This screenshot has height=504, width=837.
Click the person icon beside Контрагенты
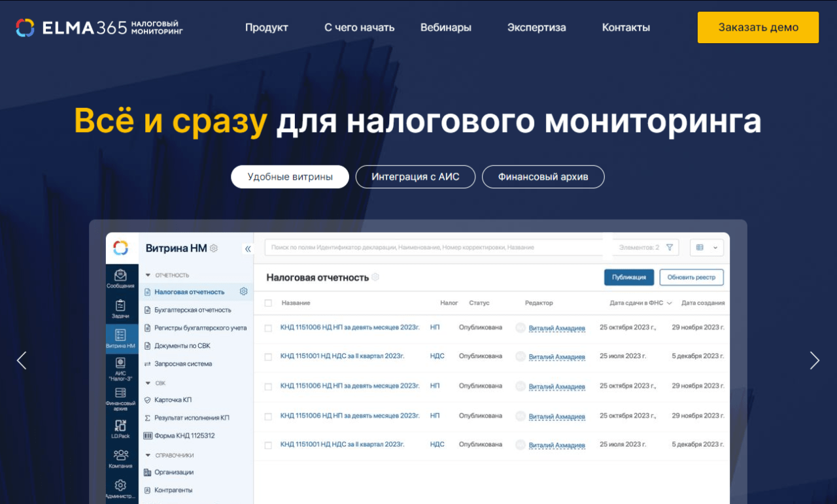(x=147, y=490)
